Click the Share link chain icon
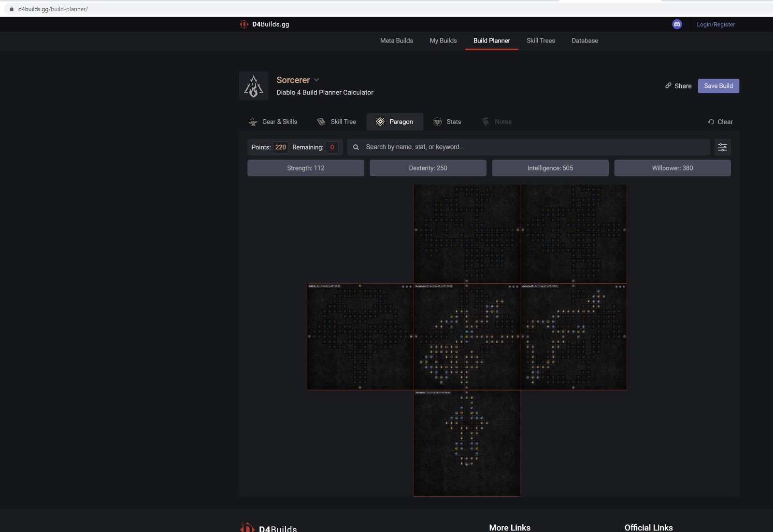Screen dimensions: 773x532 pos(668,85)
